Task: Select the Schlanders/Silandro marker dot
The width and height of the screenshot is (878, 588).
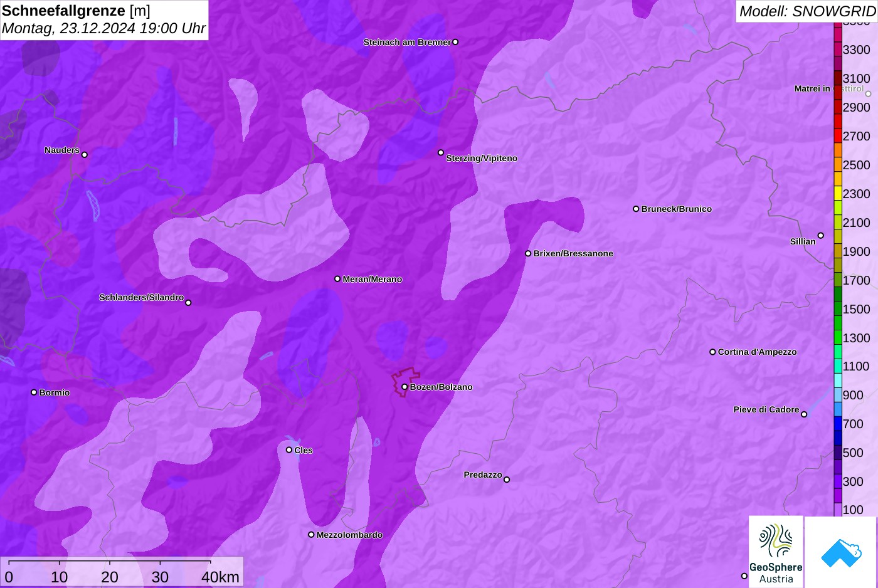Action: (x=188, y=303)
